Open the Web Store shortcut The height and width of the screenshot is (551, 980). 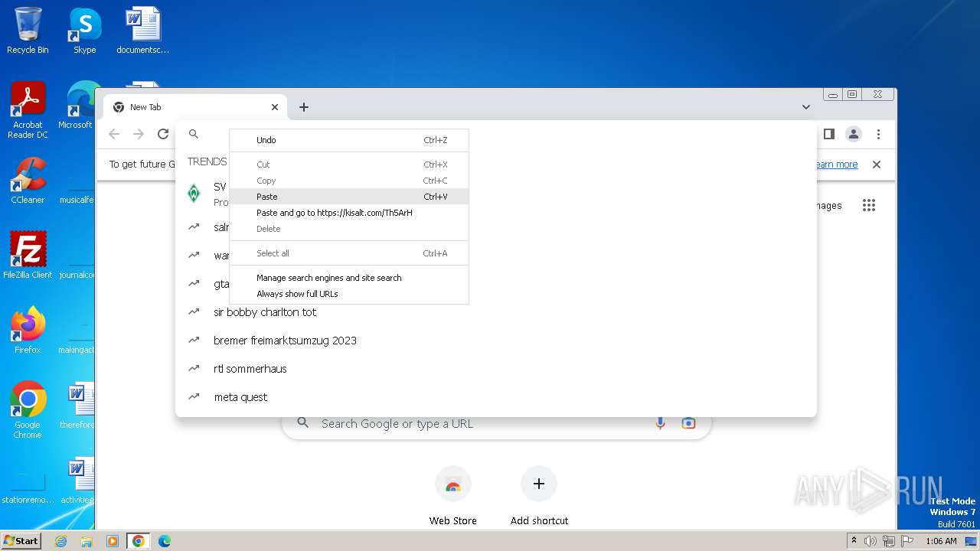point(453,497)
